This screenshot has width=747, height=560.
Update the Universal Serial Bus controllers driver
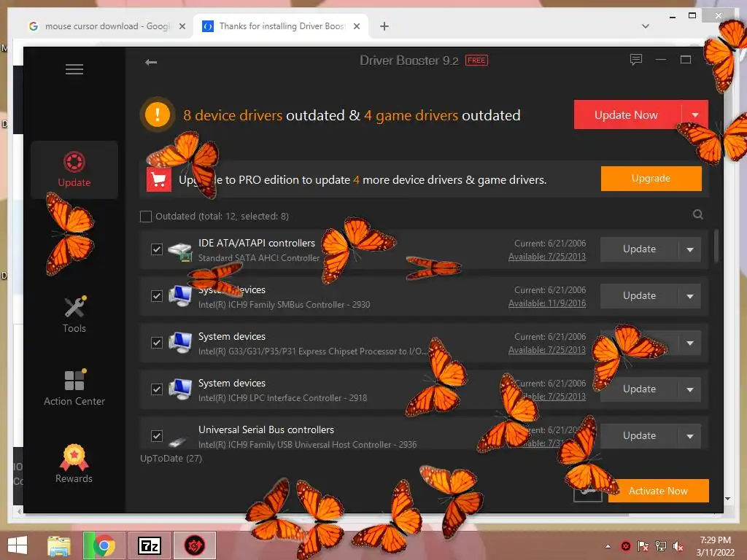point(639,436)
